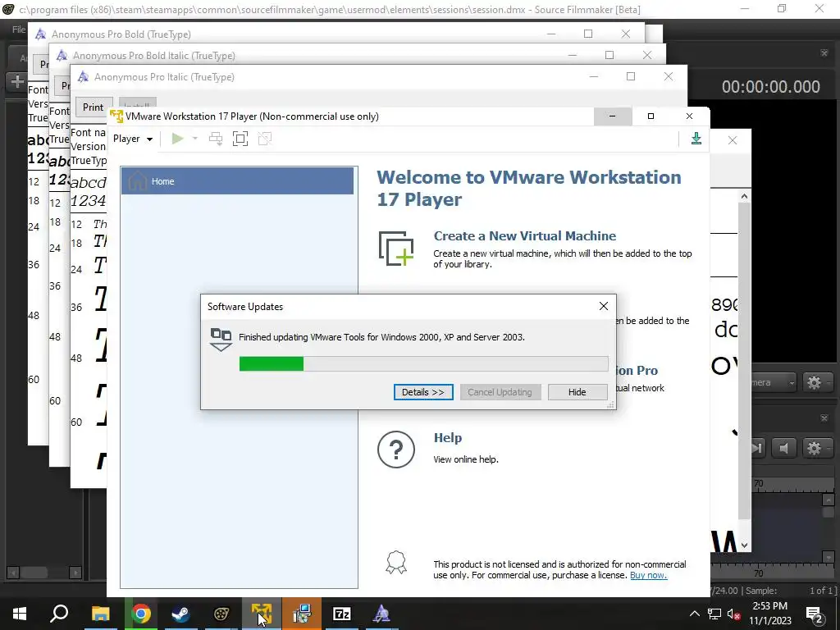Click Print in Anonymous Pro Italic window
Screen dimensions: 840x630
(x=93, y=107)
